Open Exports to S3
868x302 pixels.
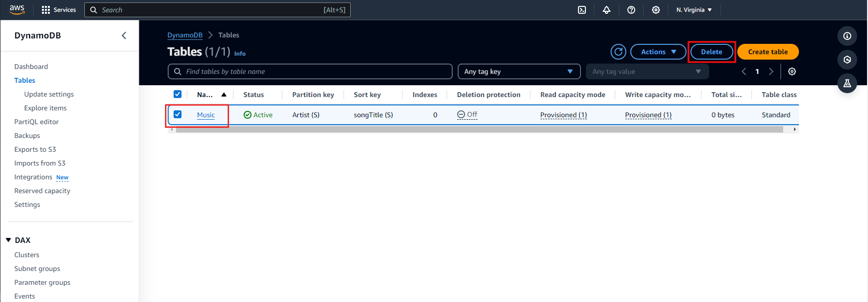click(35, 149)
